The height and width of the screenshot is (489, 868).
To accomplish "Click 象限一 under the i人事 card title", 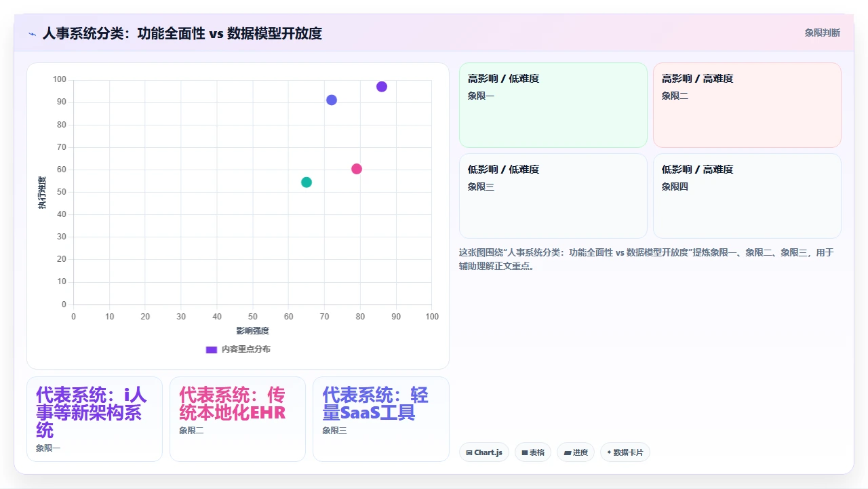I will pyautogui.click(x=48, y=448).
